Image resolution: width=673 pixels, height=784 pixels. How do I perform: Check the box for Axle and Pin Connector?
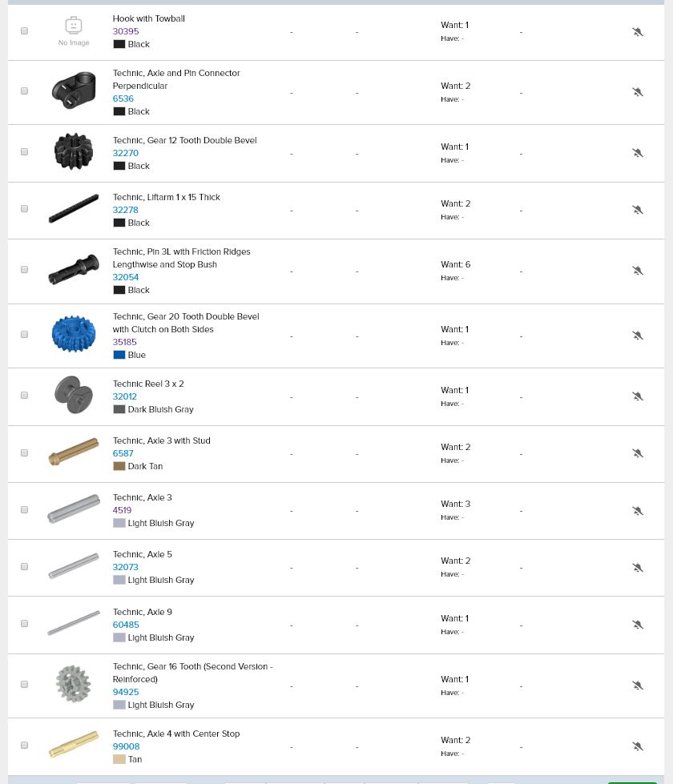coord(24,91)
